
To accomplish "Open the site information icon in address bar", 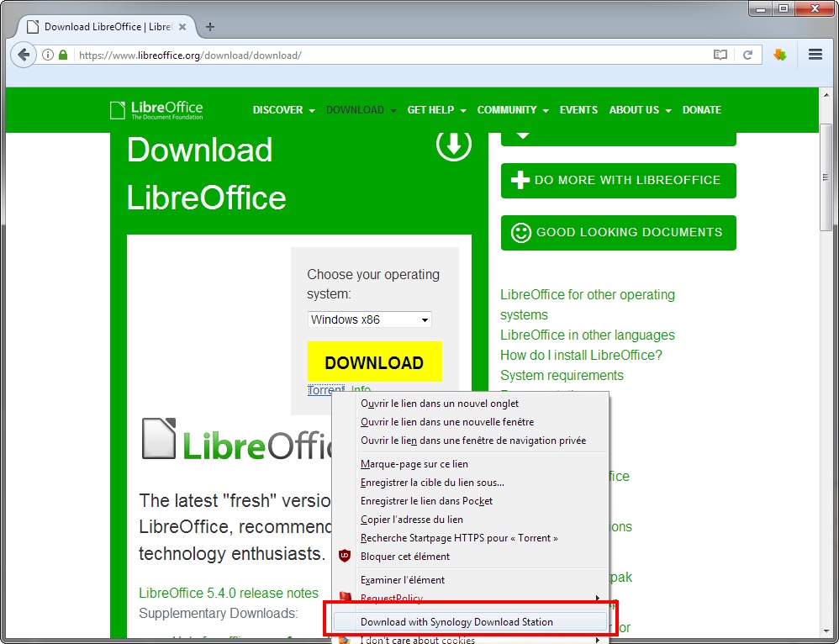I will point(48,55).
